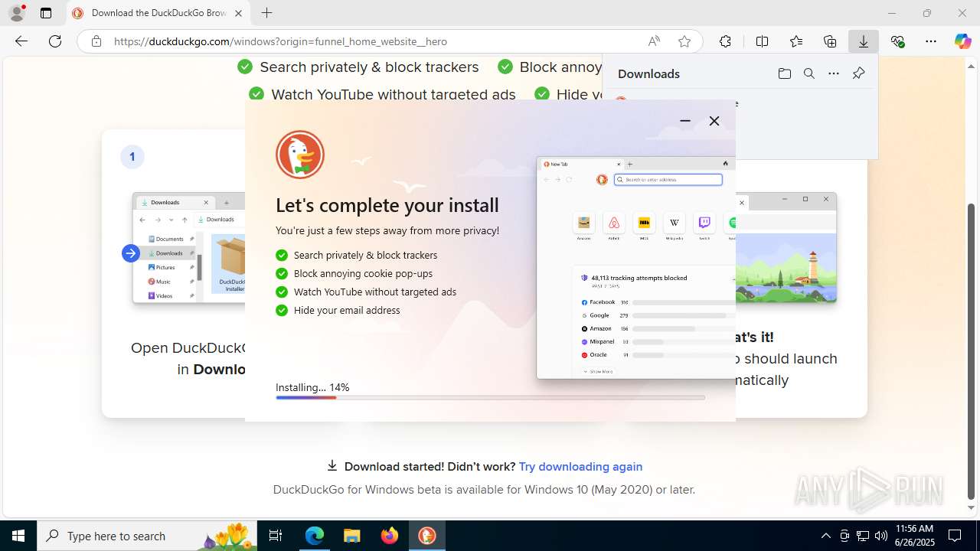Image resolution: width=980 pixels, height=551 pixels.
Task: Add page to favorites star icon
Action: [x=684, y=41]
